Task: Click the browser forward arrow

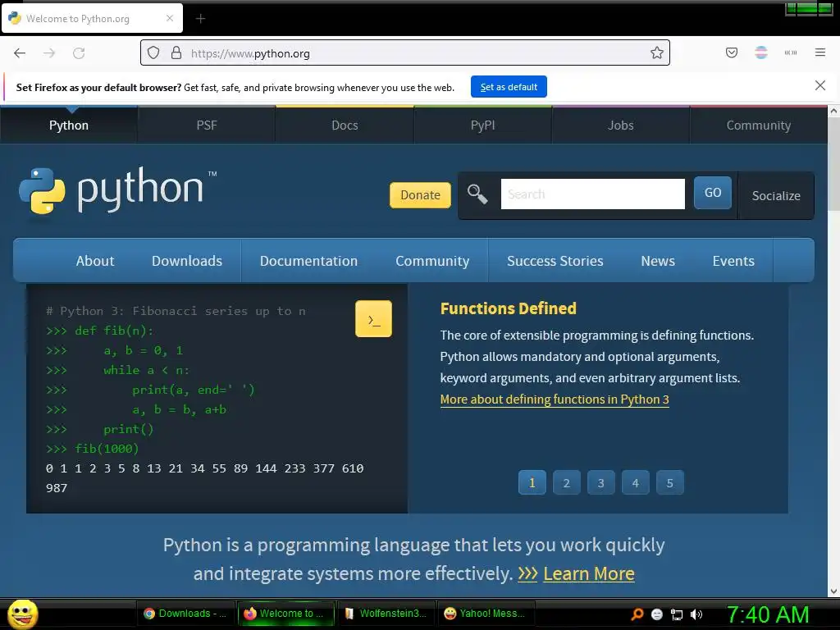Action: [x=49, y=53]
